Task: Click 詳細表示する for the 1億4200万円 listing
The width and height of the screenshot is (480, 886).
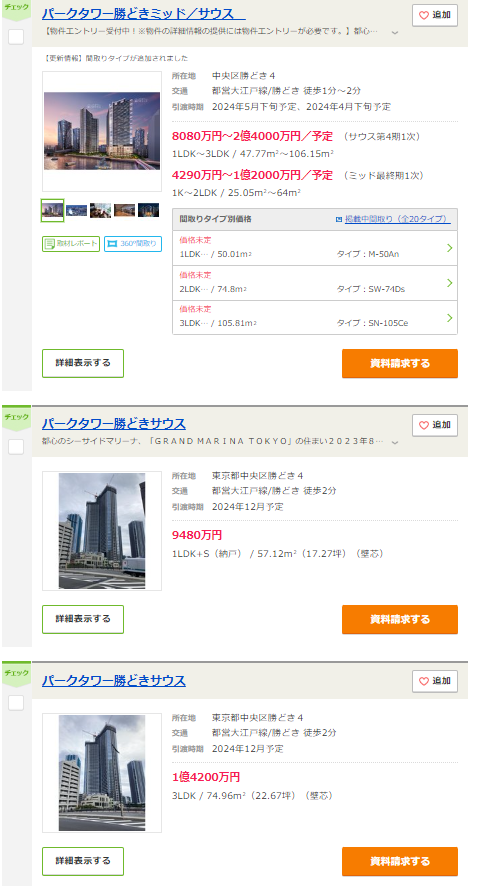Action: tap(83, 861)
